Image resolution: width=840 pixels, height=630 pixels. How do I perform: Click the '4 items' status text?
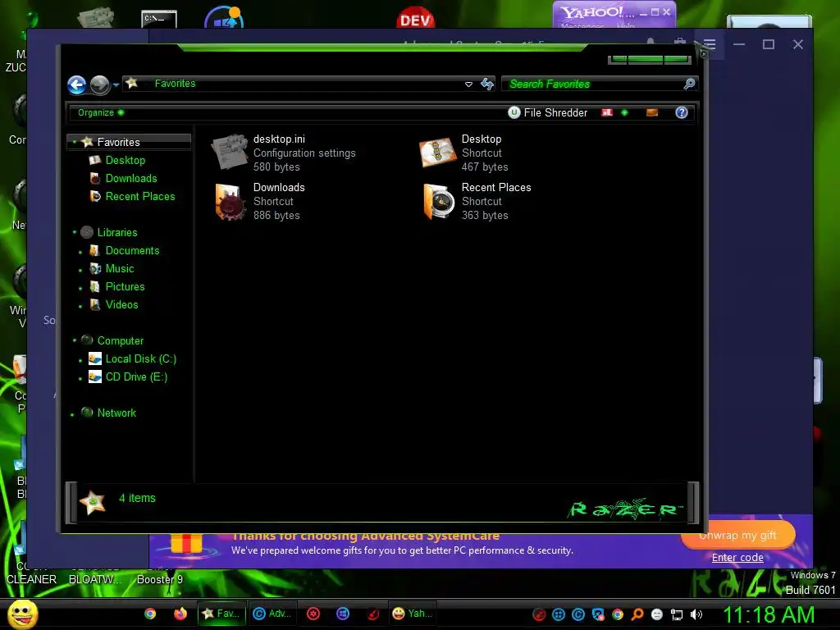pos(137,498)
